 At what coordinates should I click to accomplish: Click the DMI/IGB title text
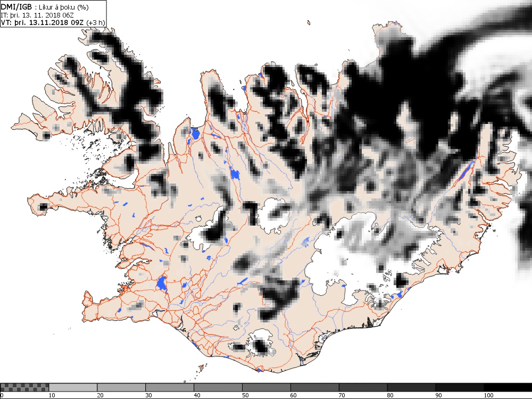16,7
